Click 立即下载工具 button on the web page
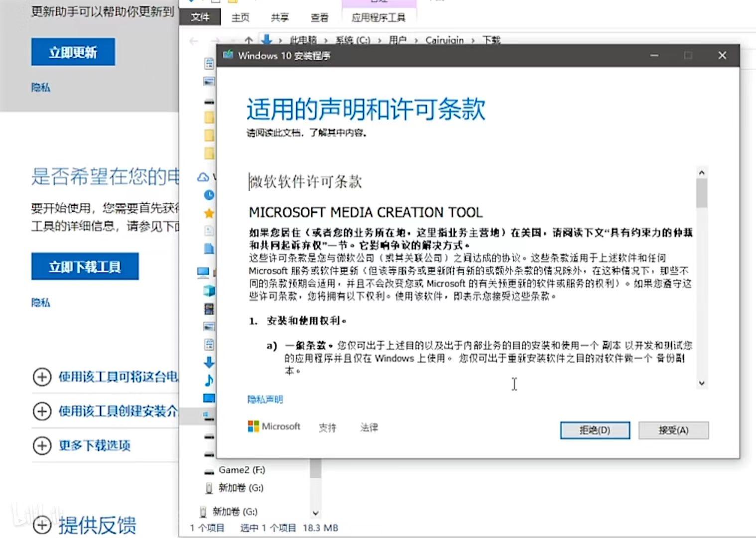 (x=85, y=267)
